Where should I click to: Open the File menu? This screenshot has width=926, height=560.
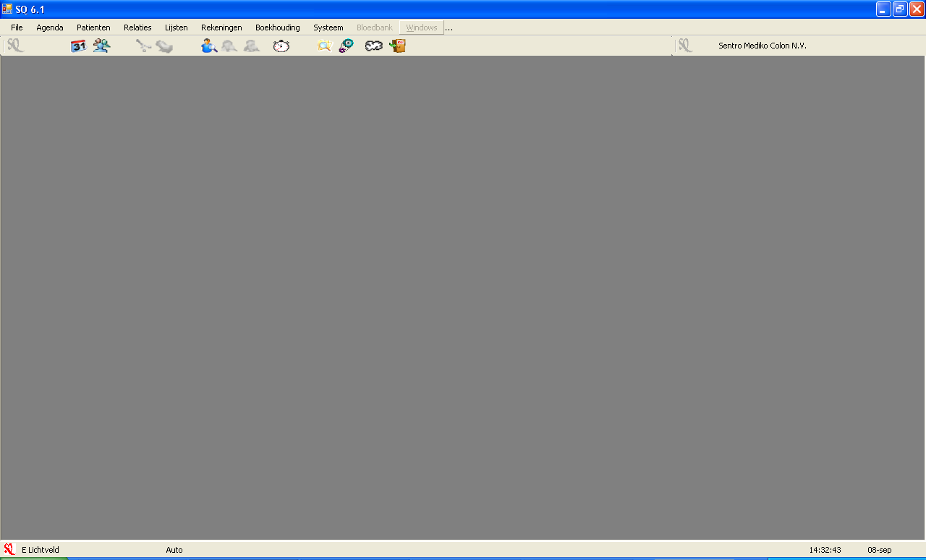tap(17, 27)
